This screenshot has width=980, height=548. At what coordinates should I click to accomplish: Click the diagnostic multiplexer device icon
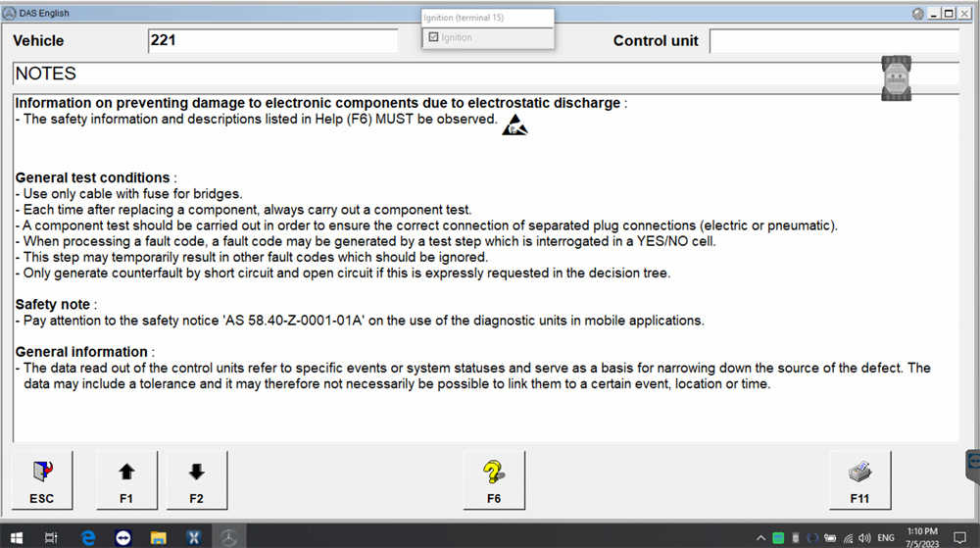coord(898,76)
